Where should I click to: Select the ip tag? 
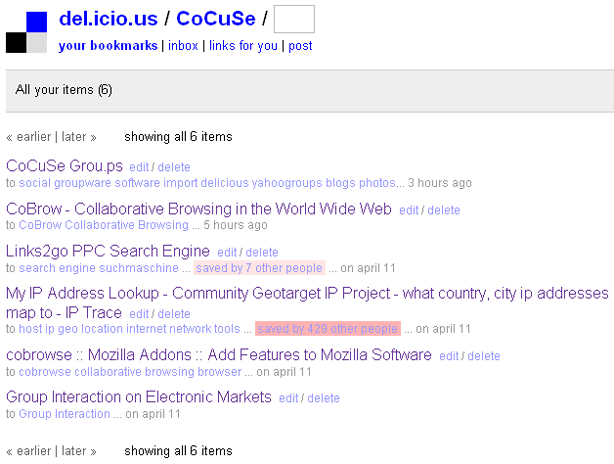[50, 329]
